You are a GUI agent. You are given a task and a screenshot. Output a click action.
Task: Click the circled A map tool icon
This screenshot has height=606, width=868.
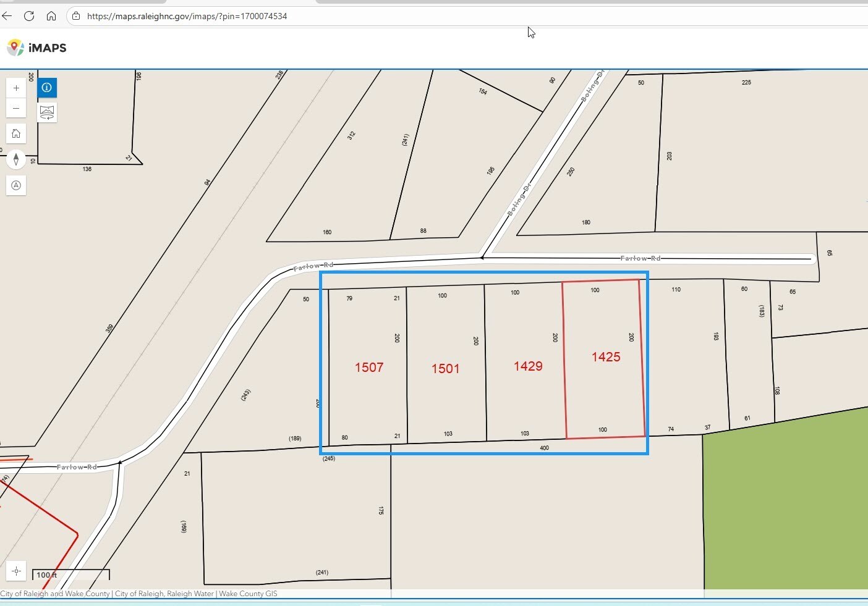click(16, 185)
